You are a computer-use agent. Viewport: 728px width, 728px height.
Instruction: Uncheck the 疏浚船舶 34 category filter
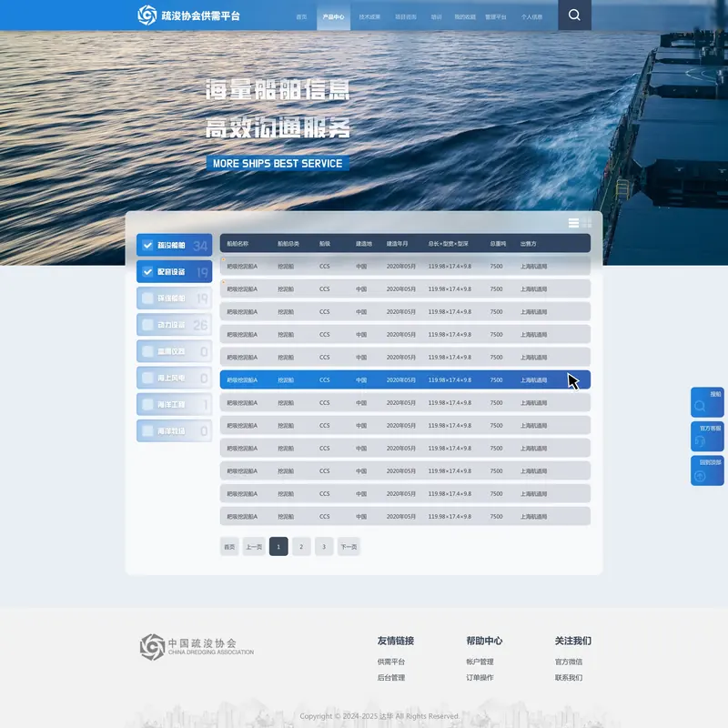174,245
